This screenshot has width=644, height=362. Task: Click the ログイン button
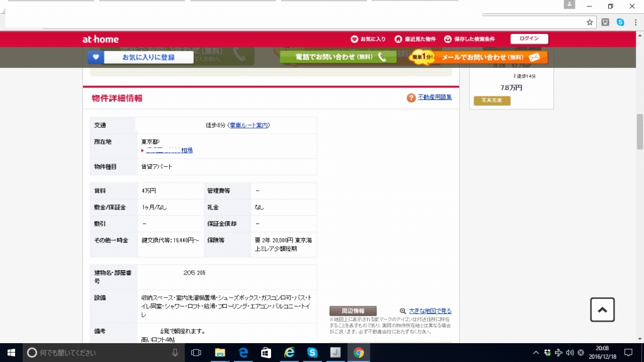(529, 38)
